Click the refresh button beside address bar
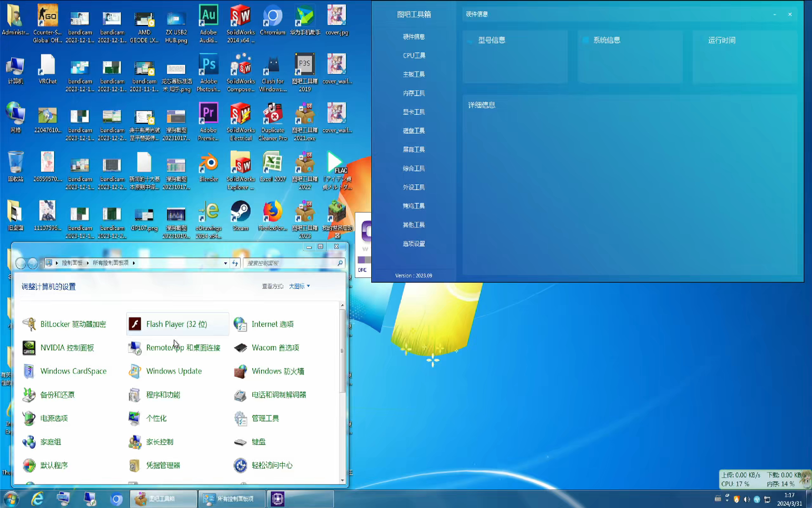Image resolution: width=812 pixels, height=508 pixels. coord(235,263)
